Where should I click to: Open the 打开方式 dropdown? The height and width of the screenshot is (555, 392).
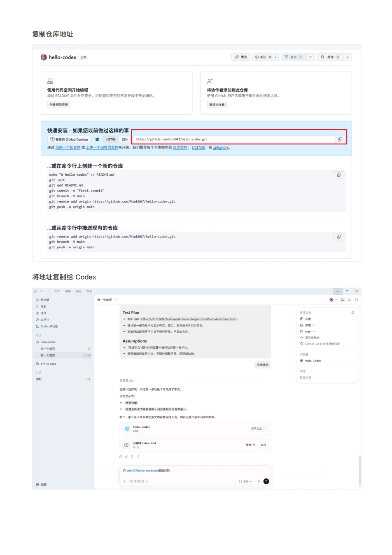pyautogui.click(x=258, y=429)
